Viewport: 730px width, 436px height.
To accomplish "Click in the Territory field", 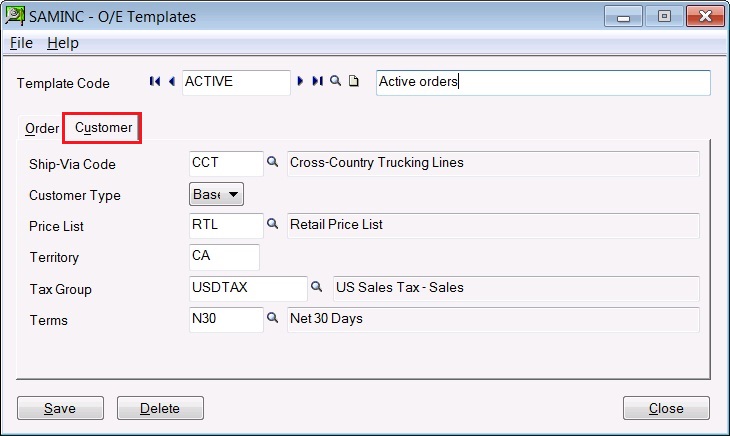I will (x=224, y=257).
